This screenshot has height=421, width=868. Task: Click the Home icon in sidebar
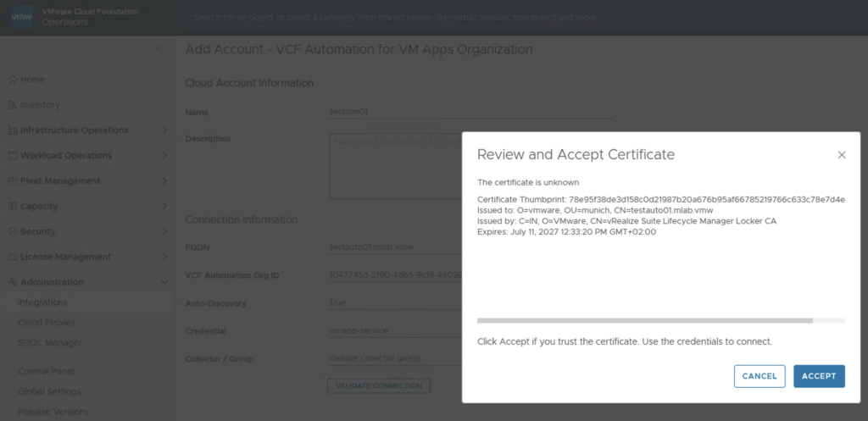12,80
